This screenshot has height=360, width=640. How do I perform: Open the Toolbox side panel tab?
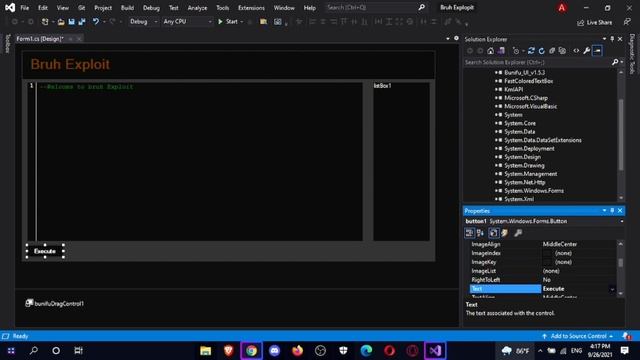(7, 43)
